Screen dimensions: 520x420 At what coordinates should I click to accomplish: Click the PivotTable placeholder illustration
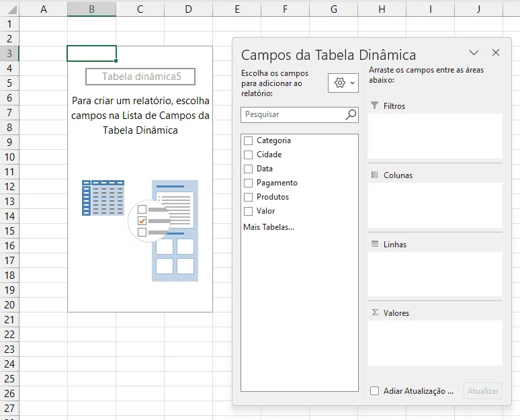(140, 230)
